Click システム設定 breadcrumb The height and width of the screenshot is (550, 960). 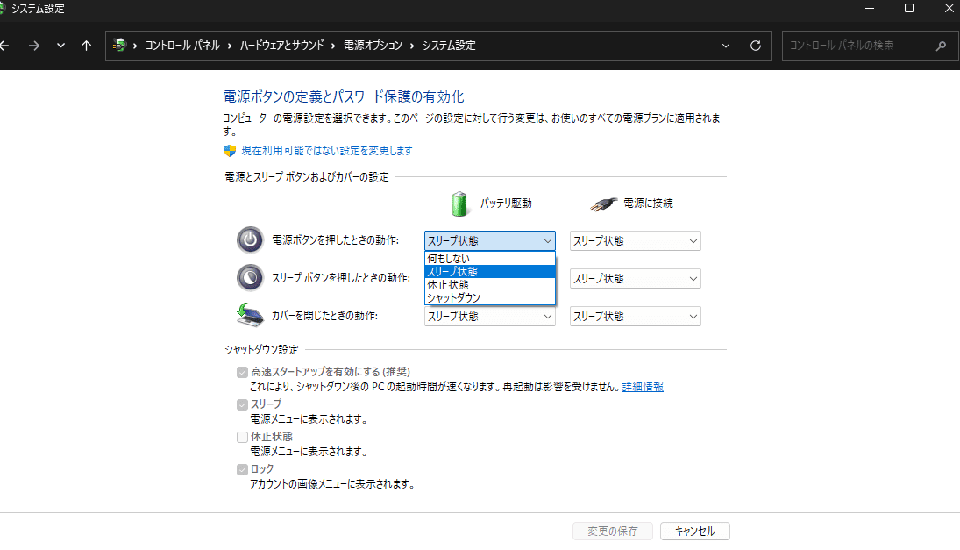coord(448,45)
